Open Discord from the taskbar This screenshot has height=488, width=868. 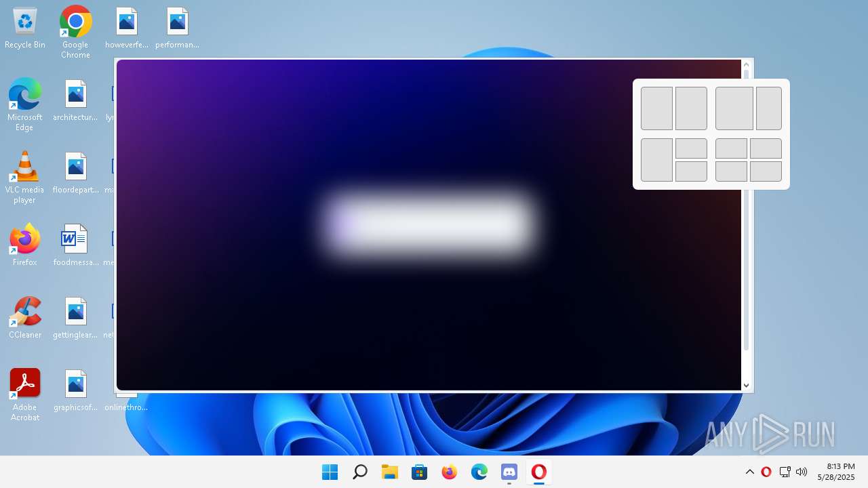(x=509, y=472)
